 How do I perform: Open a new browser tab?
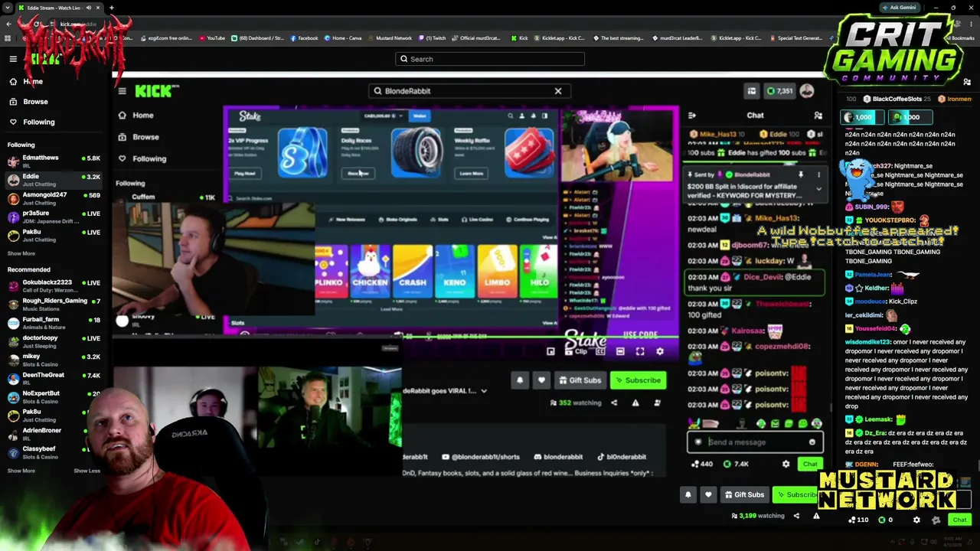coord(111,8)
